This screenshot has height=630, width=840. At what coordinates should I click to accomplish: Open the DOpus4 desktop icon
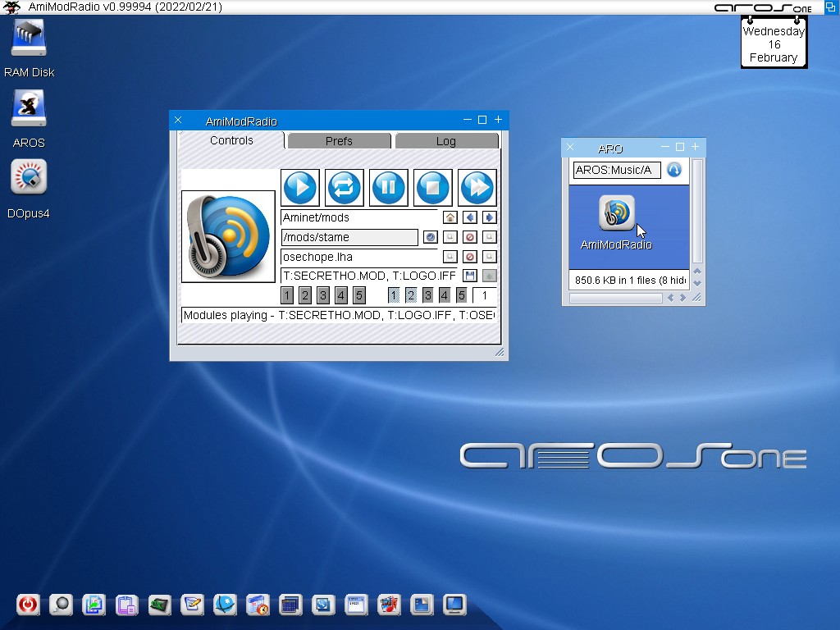point(29,178)
